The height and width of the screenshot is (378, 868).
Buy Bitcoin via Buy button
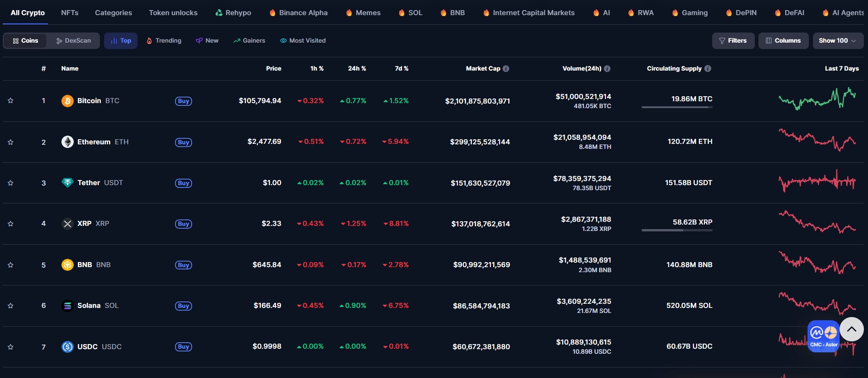(183, 101)
